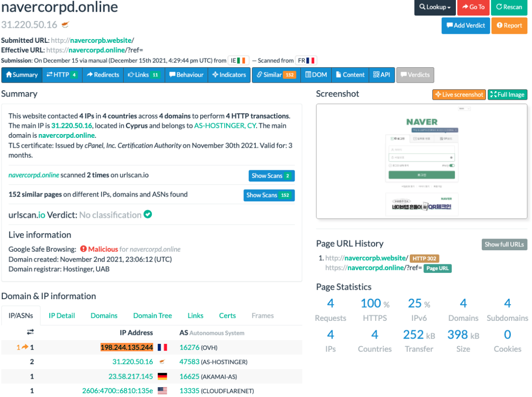This screenshot has width=532, height=397.
Task: Open ASN 16625 (AKAMAI-AS) link
Action: click(x=189, y=377)
